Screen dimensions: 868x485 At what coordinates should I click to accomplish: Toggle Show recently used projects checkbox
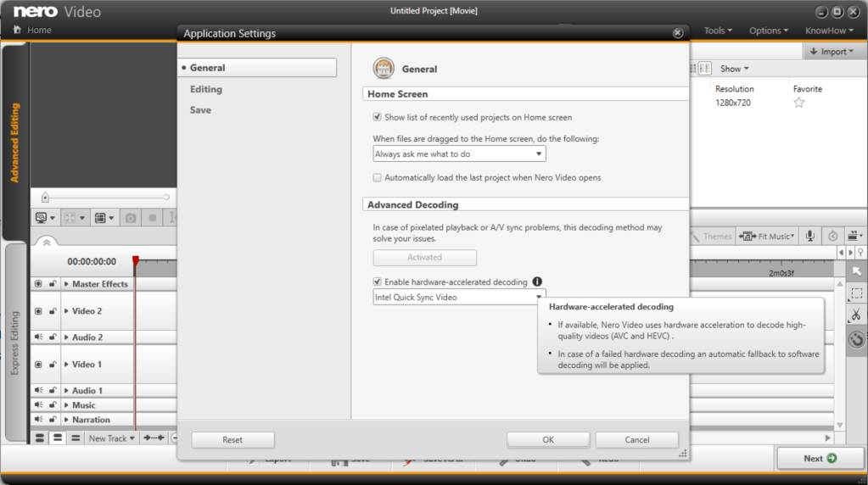pyautogui.click(x=378, y=117)
